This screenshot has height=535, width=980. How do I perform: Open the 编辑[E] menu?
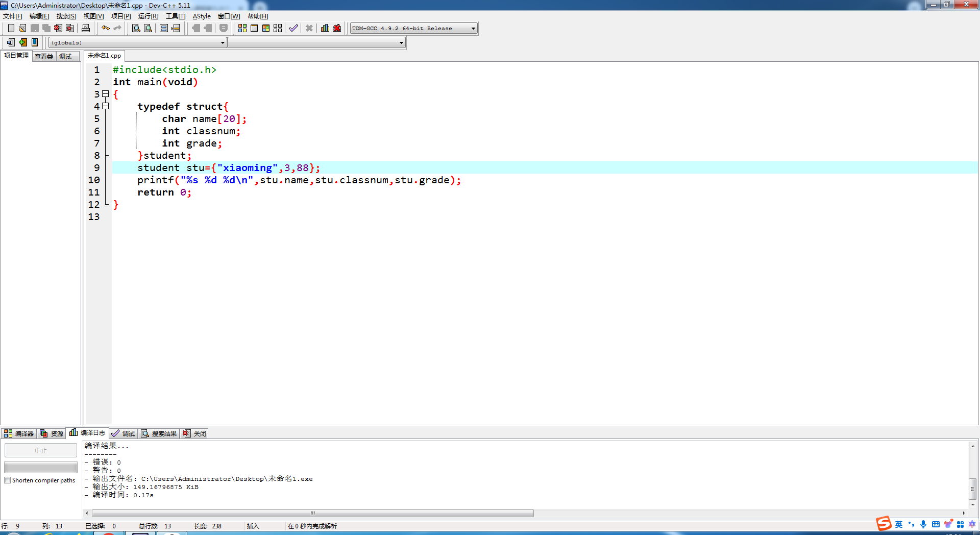tap(39, 16)
